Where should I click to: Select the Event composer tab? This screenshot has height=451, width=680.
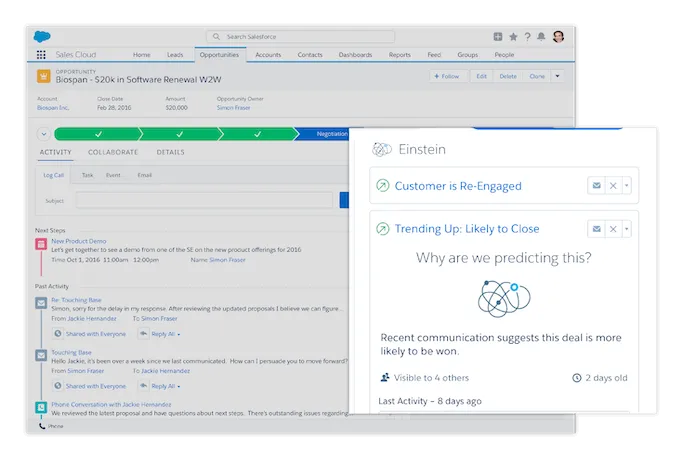[113, 175]
